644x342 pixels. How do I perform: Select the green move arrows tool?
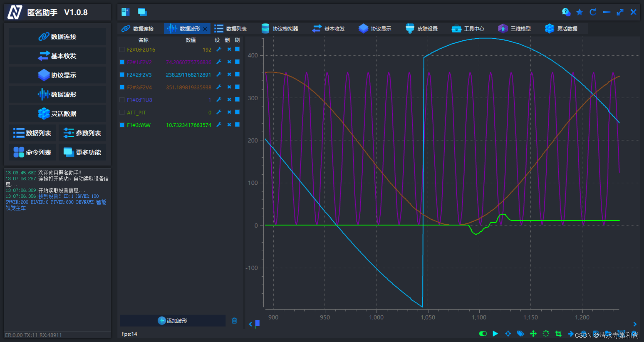click(533, 334)
